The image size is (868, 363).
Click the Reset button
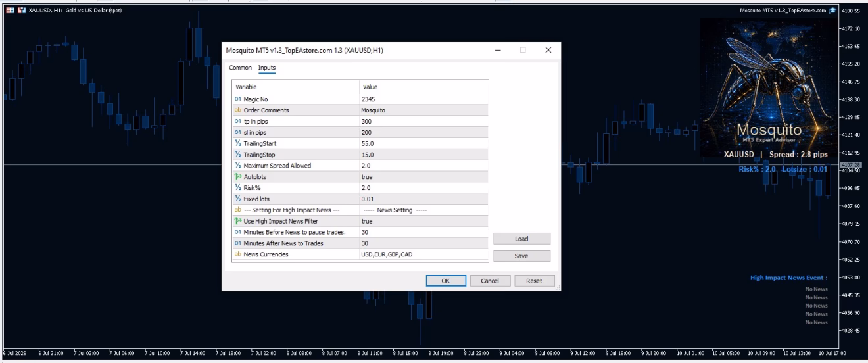534,281
